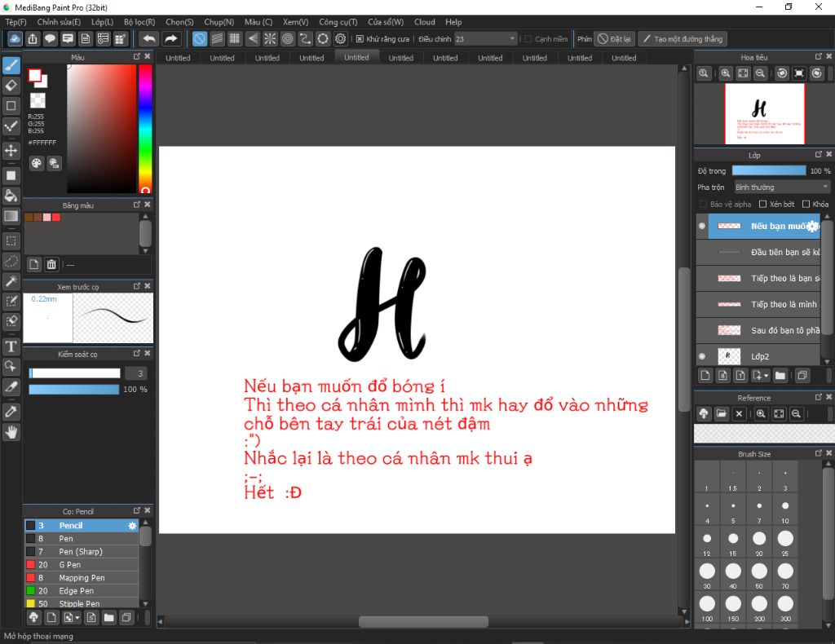Enable the crisscross grid snap
The height and width of the screenshot is (644, 835).
[x=234, y=39]
